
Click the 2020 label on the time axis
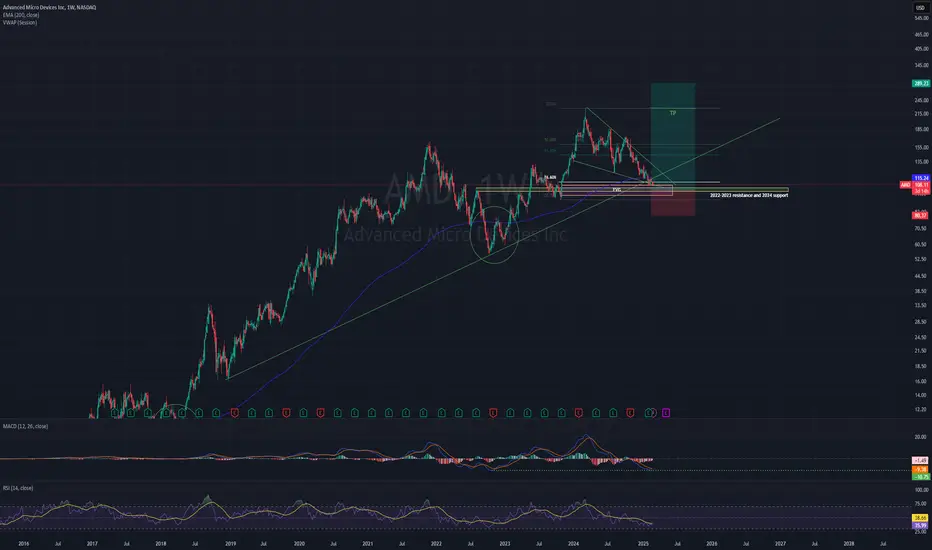point(299,543)
